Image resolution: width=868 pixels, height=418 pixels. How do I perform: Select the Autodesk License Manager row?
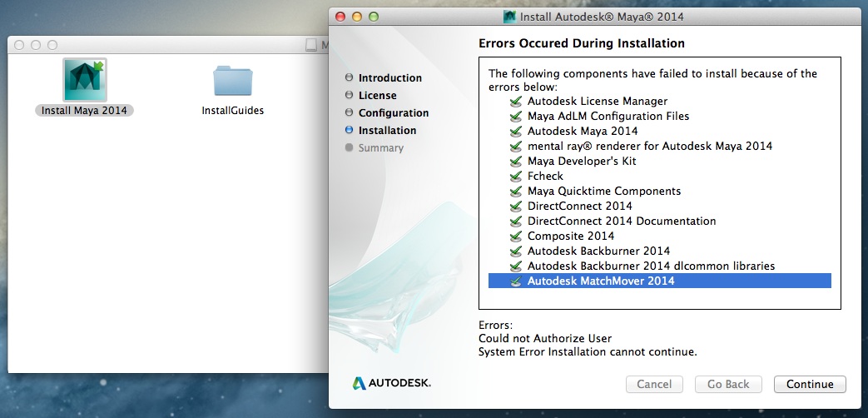pyautogui.click(x=660, y=102)
